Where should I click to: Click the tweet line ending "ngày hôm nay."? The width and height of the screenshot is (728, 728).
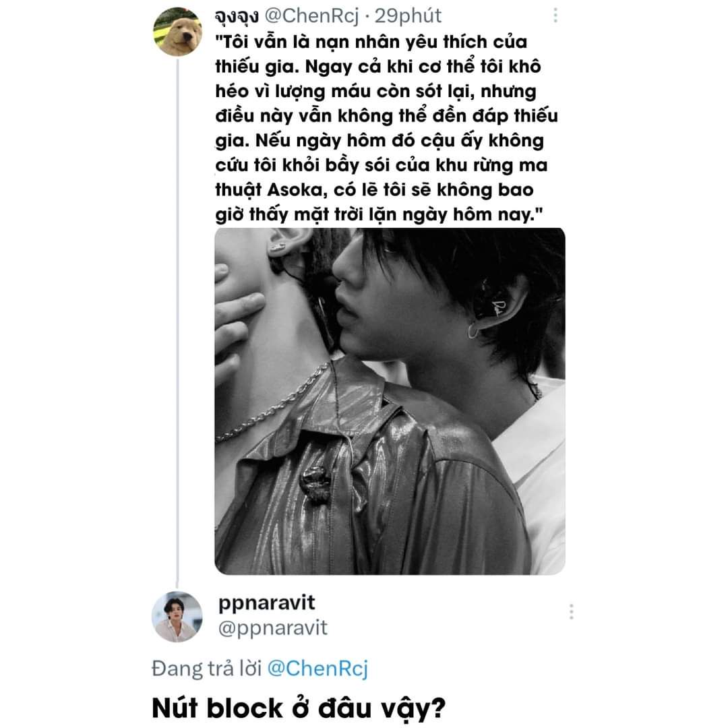[x=379, y=214]
